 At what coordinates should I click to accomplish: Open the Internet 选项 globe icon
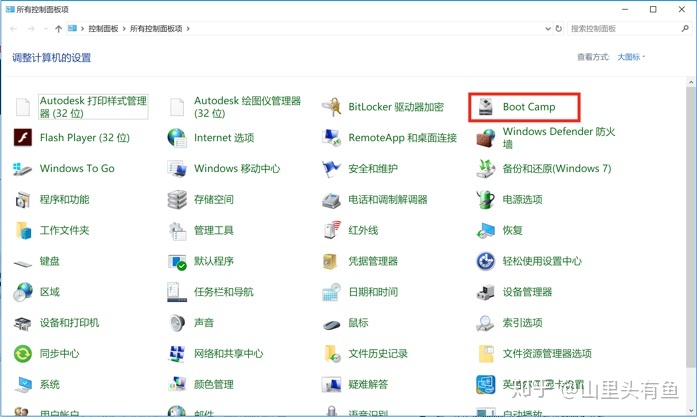coord(177,138)
